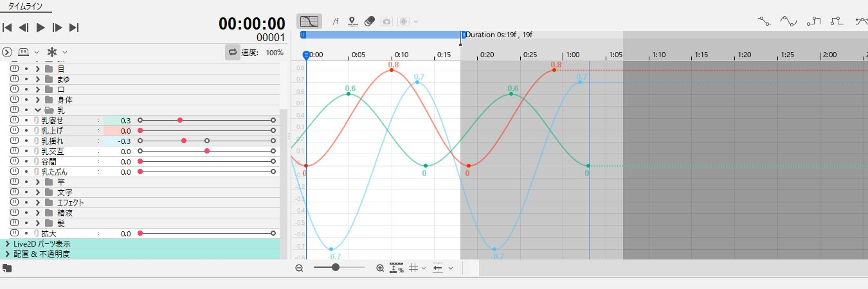Image resolution: width=868 pixels, height=289 pixels.
Task: Expand the Live2D パーツ表示 section
Action: pos(7,244)
